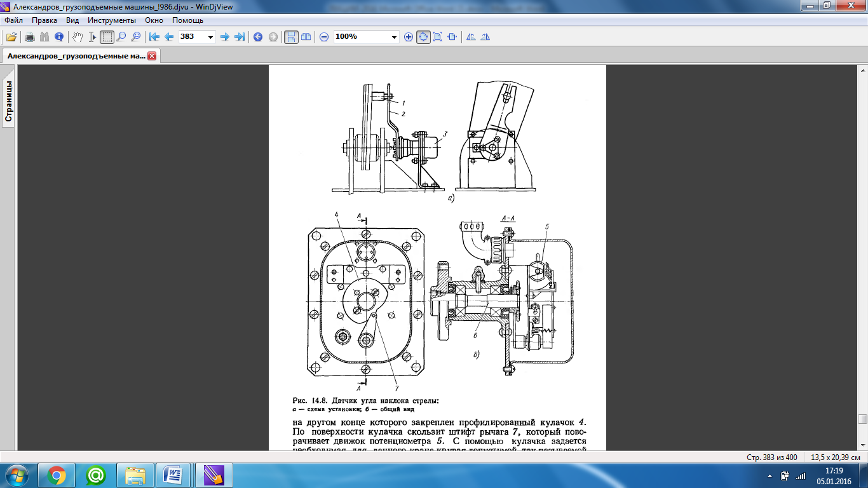Click the vertical scrollbar thumb

pos(862,419)
